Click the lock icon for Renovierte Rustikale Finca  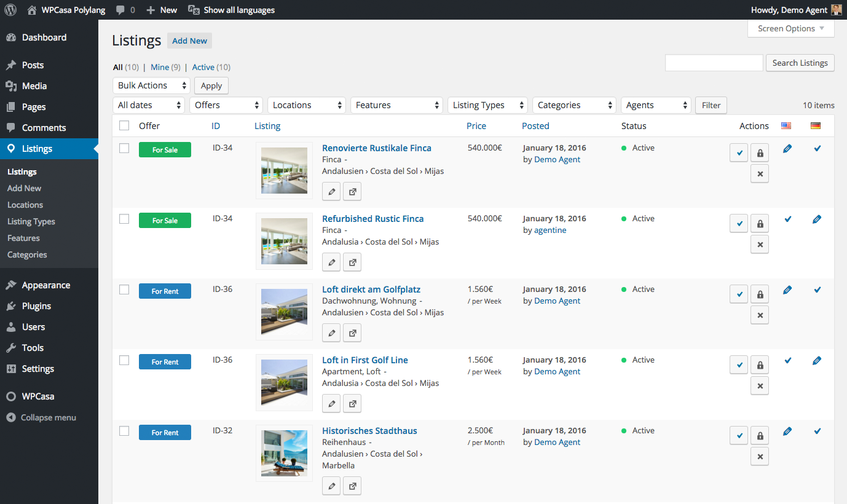click(x=760, y=153)
